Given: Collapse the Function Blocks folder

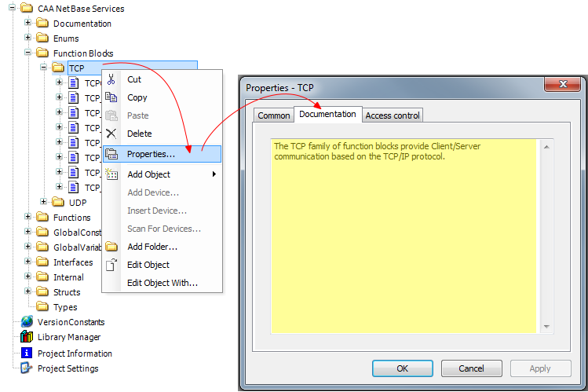Looking at the screenshot, I should coord(28,53).
